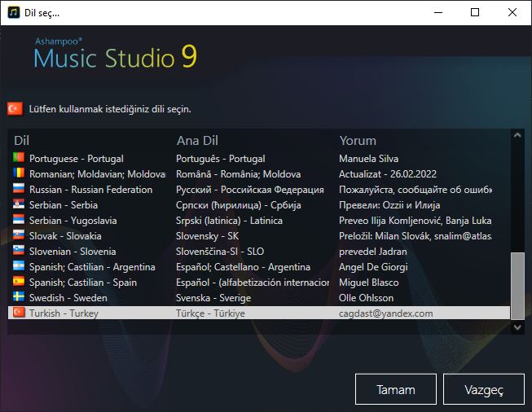Click Angel De Giorgi comment
The image size is (532, 412).
pyautogui.click(x=373, y=267)
